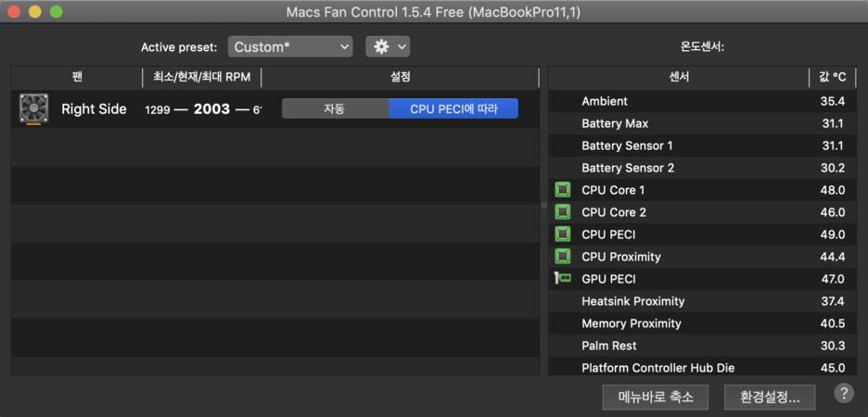
Task: Select the GPU PECI sensor label
Action: pos(608,279)
